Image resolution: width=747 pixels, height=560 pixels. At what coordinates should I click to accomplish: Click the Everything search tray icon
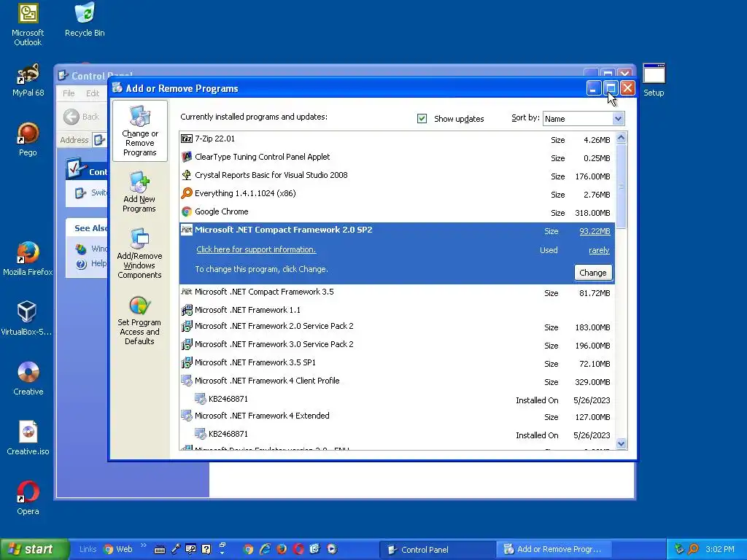tap(694, 549)
